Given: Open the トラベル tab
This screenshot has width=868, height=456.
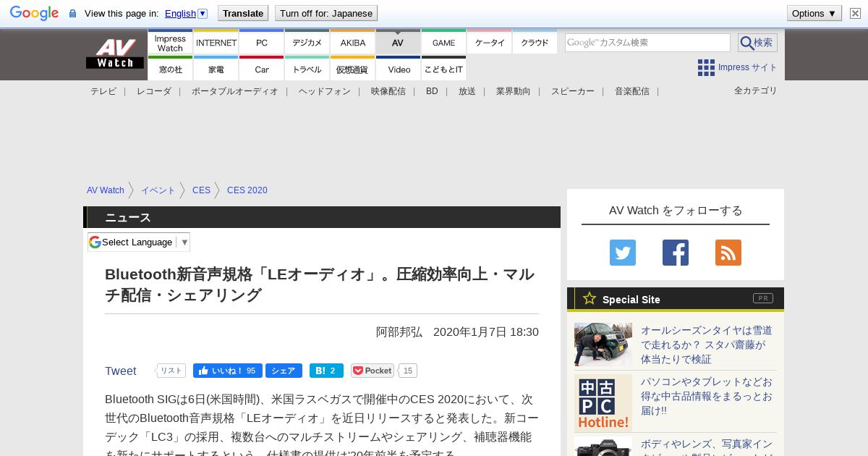Looking at the screenshot, I should (x=307, y=69).
